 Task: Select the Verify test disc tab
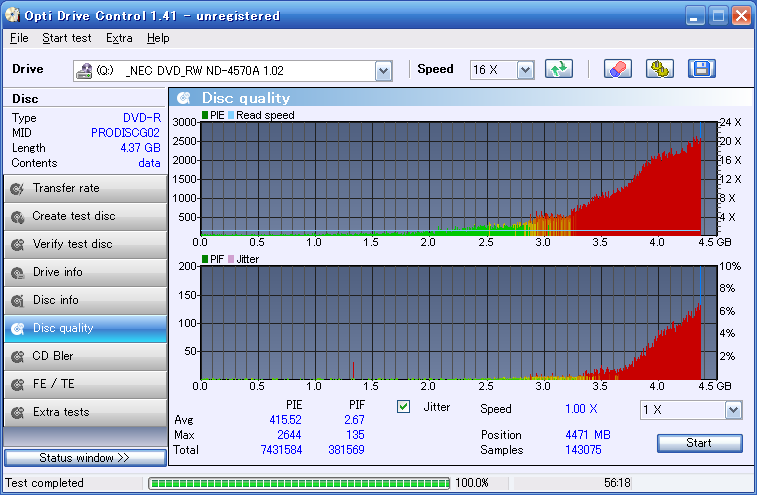coord(85,244)
